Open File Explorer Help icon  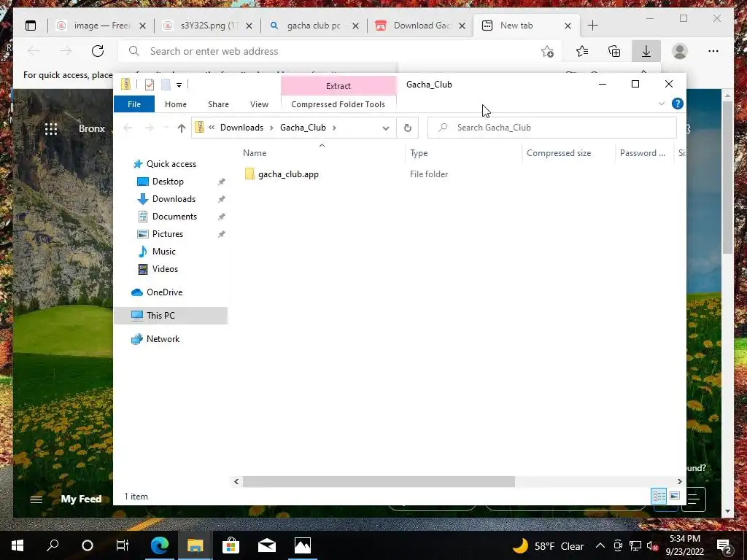678,104
